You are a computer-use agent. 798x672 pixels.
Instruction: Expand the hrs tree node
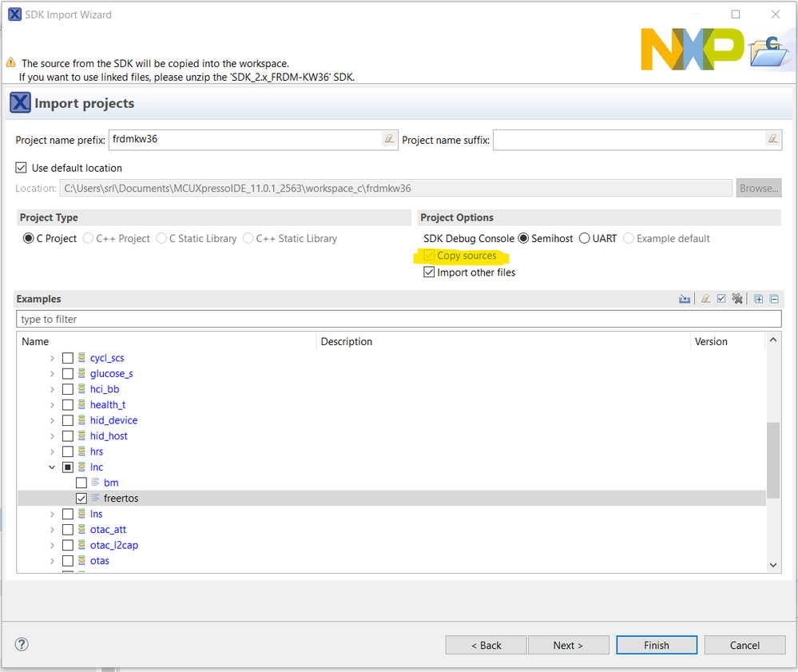point(52,451)
